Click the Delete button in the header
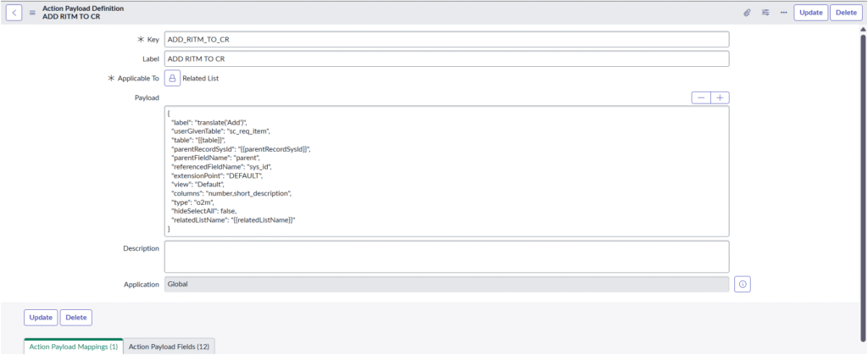The height and width of the screenshot is (355, 868). coord(846,13)
